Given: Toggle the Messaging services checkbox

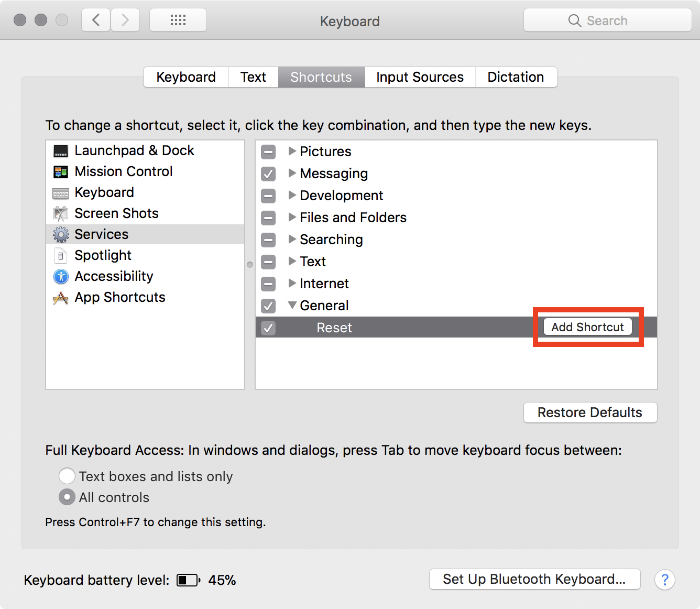Looking at the screenshot, I should (268, 174).
